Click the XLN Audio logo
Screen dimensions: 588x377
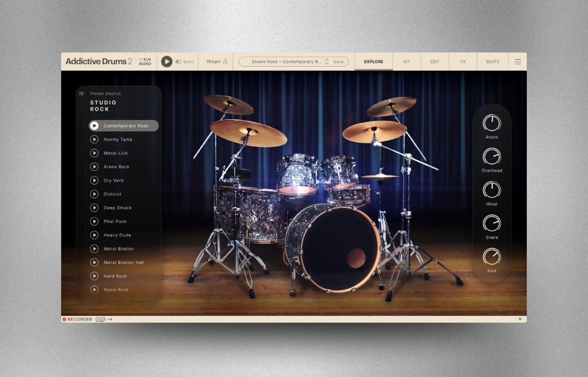click(x=145, y=61)
